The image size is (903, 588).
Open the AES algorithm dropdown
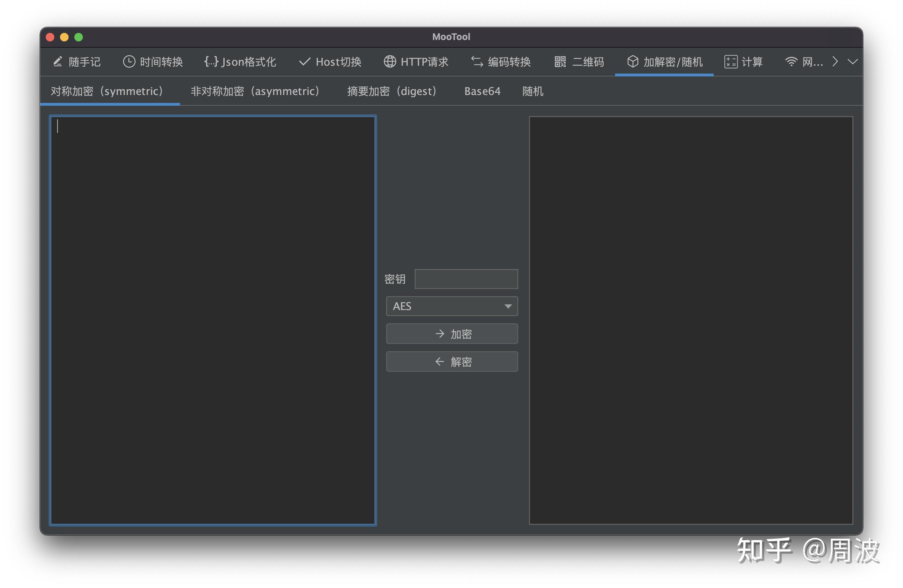tap(451, 306)
